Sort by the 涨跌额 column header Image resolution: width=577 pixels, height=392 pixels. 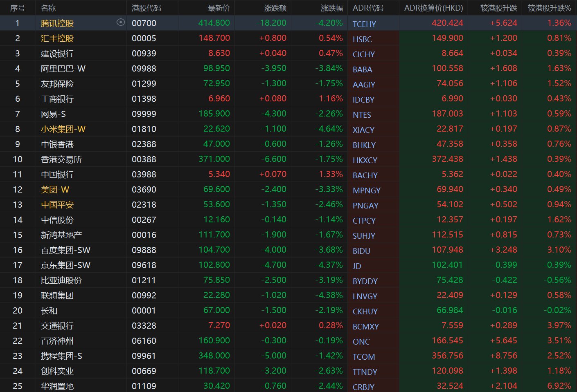(x=275, y=8)
